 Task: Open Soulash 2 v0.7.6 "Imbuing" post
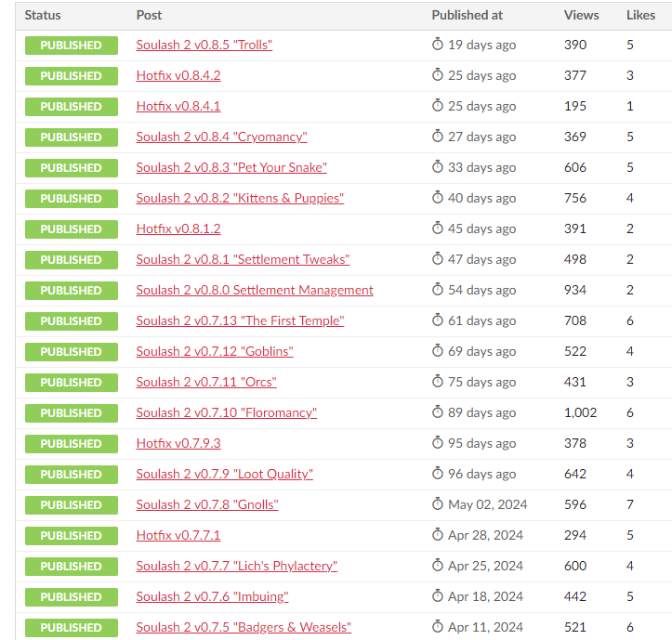pyautogui.click(x=212, y=596)
